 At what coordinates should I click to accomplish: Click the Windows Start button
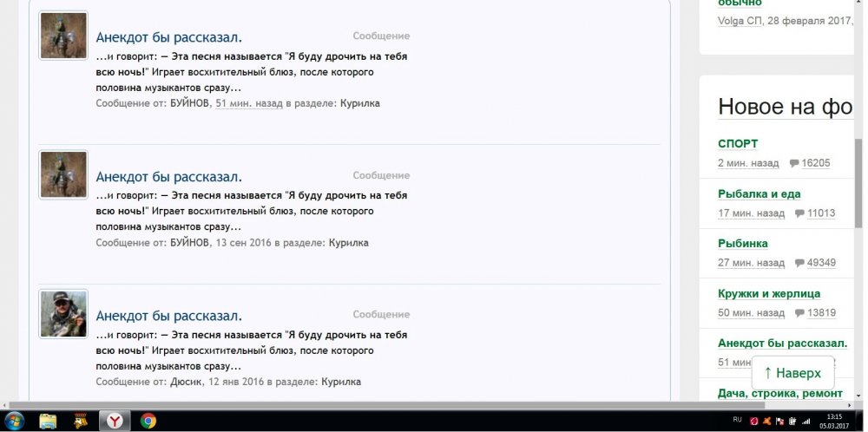click(x=15, y=421)
